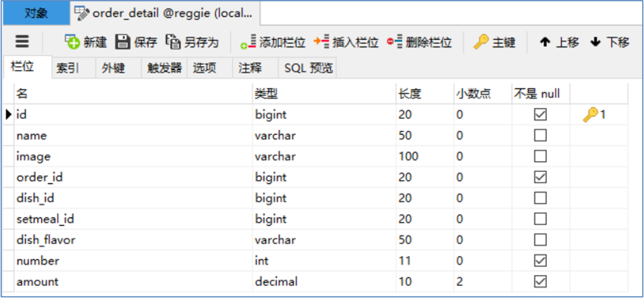Select the number field cell
Screen dimensions: 644x298
click(x=133, y=260)
